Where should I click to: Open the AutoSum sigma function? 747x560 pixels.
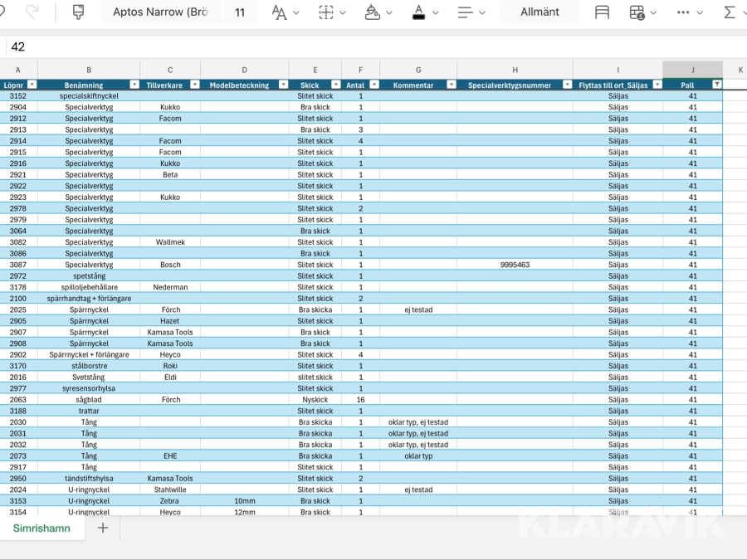pos(730,12)
